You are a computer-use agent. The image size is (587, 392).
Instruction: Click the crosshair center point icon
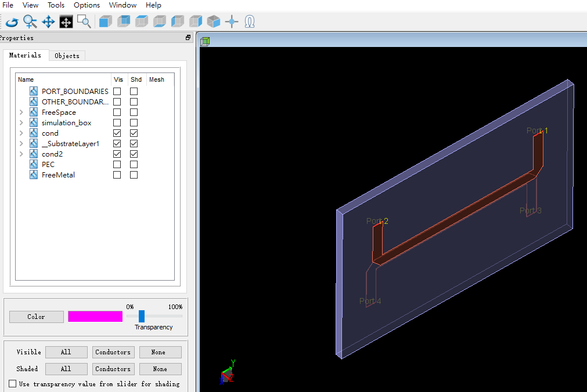pos(232,21)
